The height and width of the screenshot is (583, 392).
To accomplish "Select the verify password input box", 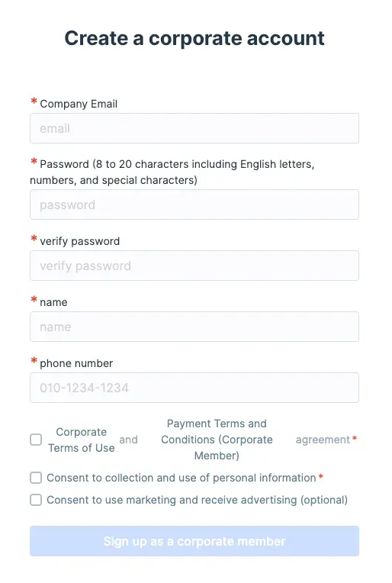I will tap(194, 266).
